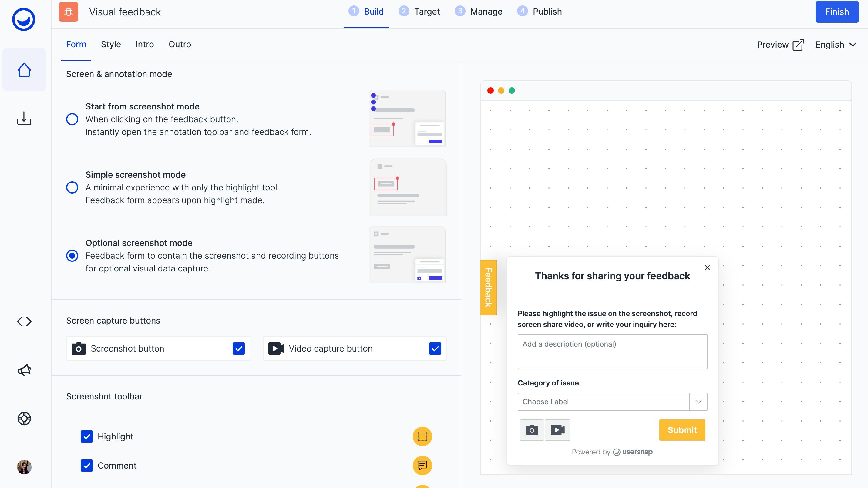Open the Choose Label dropdown

click(x=612, y=402)
